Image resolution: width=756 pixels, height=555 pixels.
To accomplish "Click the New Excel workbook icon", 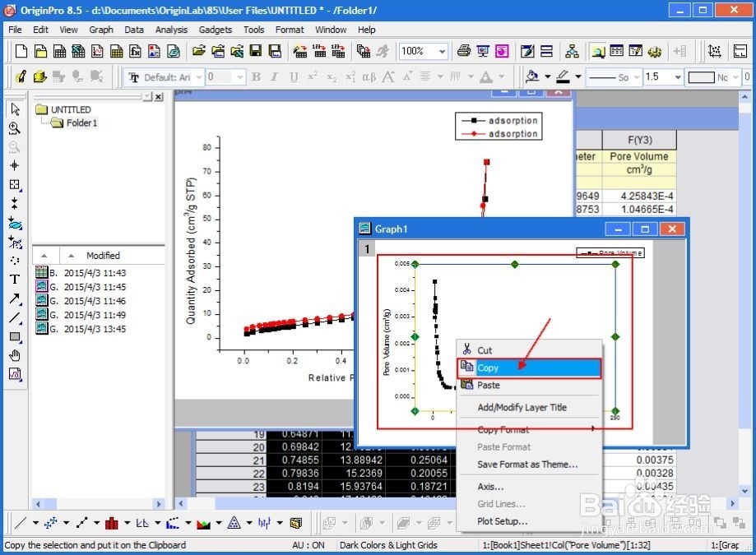I will click(78, 51).
